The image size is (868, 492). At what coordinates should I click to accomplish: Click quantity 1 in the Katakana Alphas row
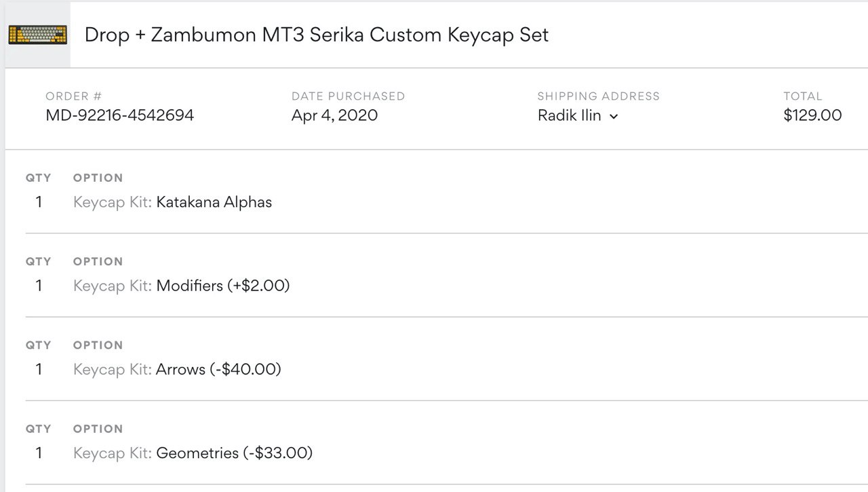coord(39,202)
